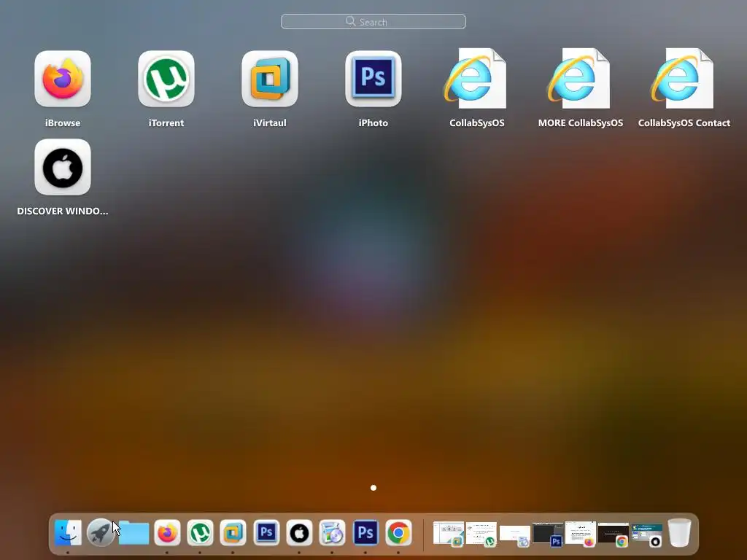This screenshot has height=560, width=747.
Task: Open the MORE CollabSysOS shortcut icon
Action: pos(578,78)
